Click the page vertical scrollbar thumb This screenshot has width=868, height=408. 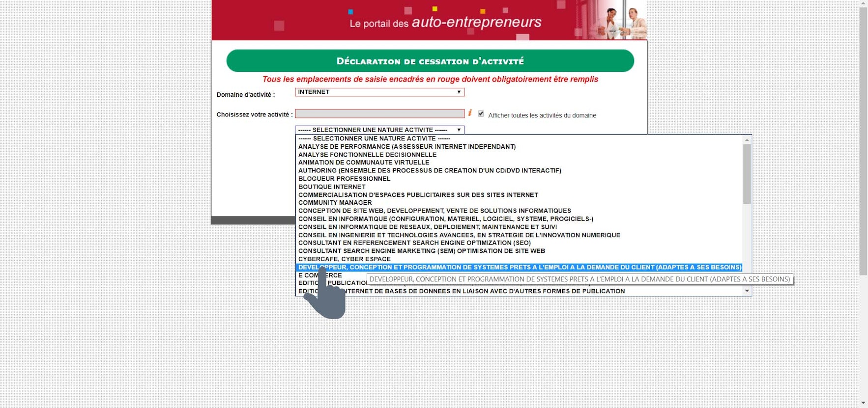(863, 141)
